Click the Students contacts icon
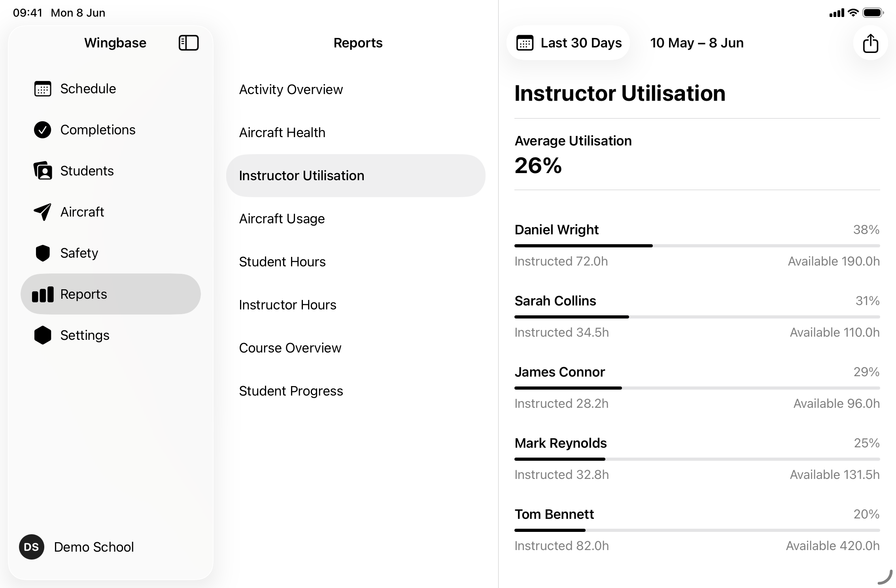 [43, 171]
